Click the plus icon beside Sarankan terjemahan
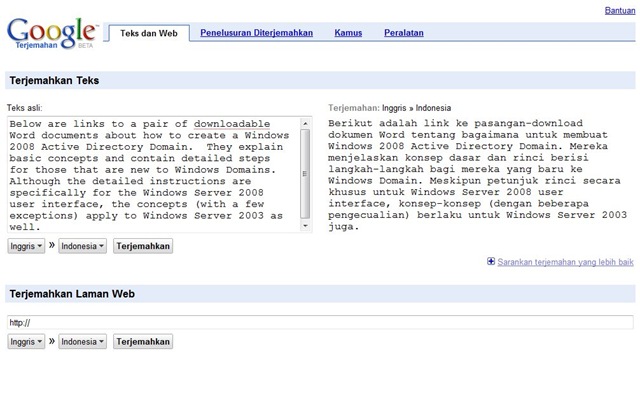 (x=491, y=261)
